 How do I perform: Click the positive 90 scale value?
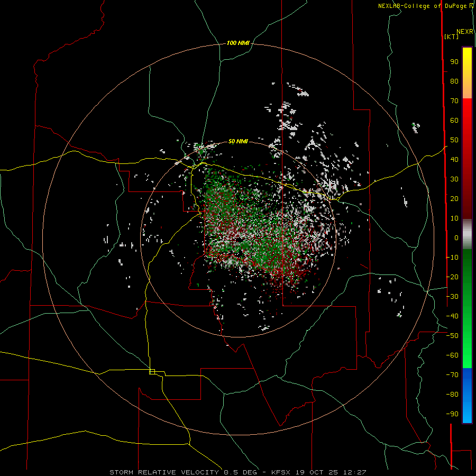click(454, 62)
